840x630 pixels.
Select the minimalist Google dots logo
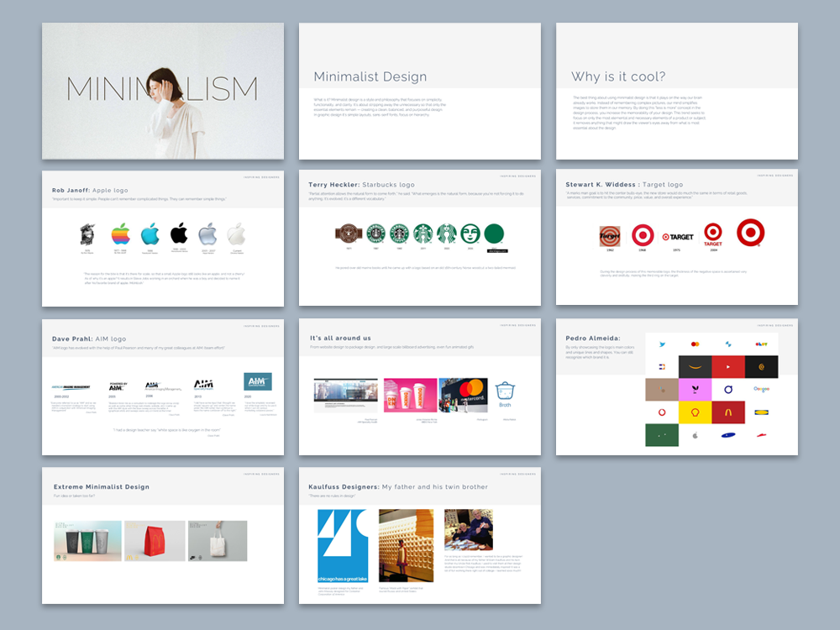click(761, 389)
